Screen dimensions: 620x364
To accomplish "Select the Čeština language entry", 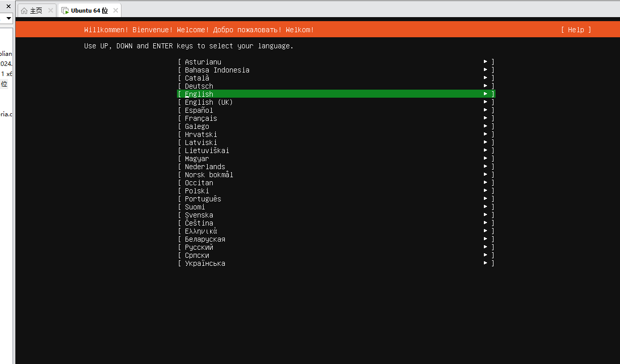I will [199, 223].
